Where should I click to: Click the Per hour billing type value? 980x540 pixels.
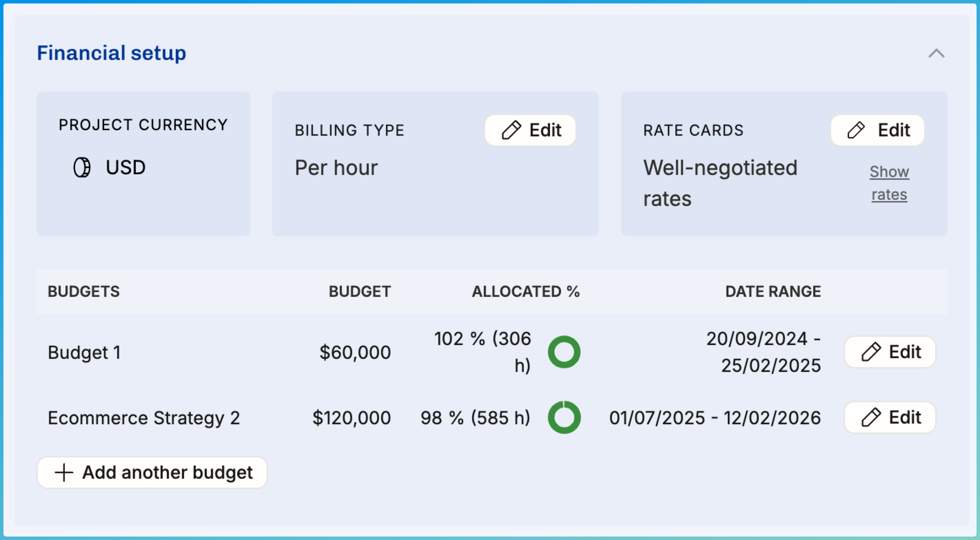pos(336,168)
